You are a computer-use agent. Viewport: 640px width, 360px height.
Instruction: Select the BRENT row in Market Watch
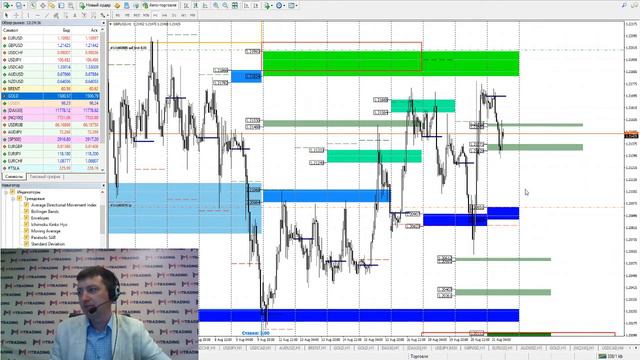(51, 89)
